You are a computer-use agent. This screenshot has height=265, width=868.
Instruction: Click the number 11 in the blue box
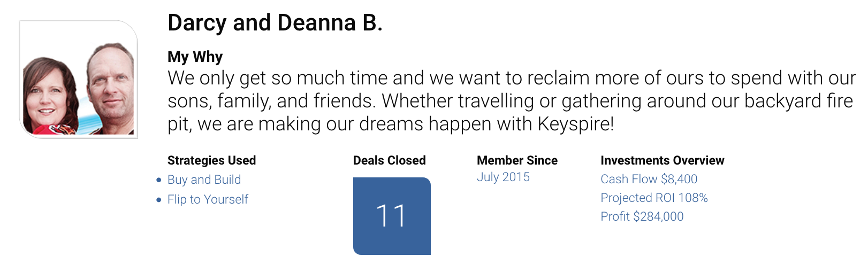pyautogui.click(x=391, y=216)
